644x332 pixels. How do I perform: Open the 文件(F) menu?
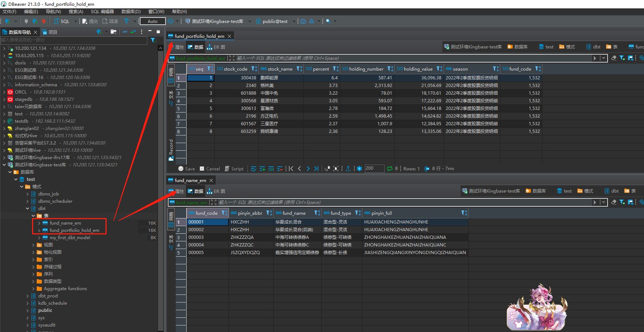pyautogui.click(x=9, y=12)
